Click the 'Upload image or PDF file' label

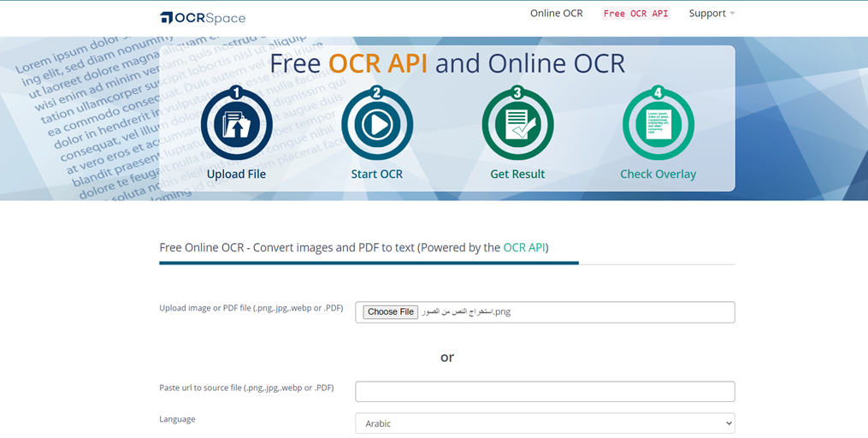(x=251, y=308)
